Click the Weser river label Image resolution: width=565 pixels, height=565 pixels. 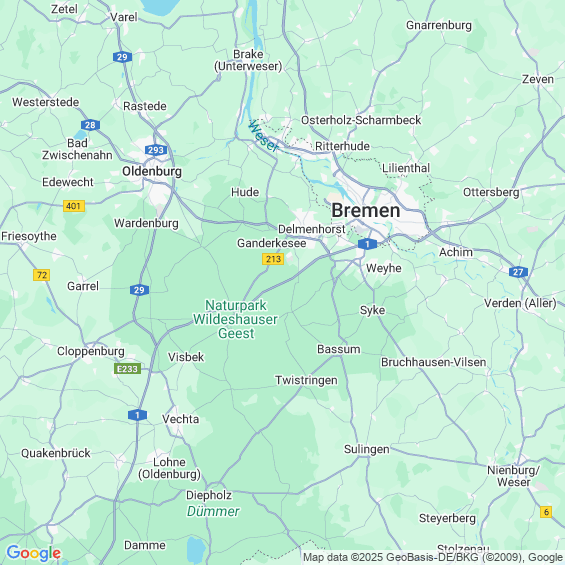pos(264,136)
